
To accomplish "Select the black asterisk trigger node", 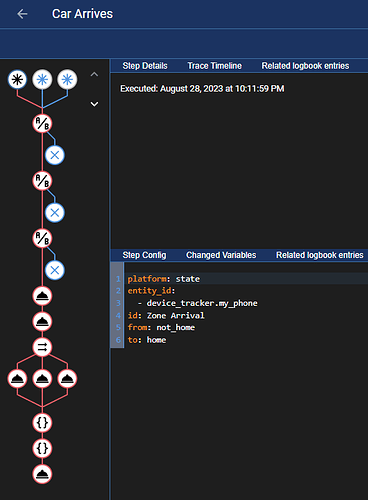I will (x=17, y=80).
